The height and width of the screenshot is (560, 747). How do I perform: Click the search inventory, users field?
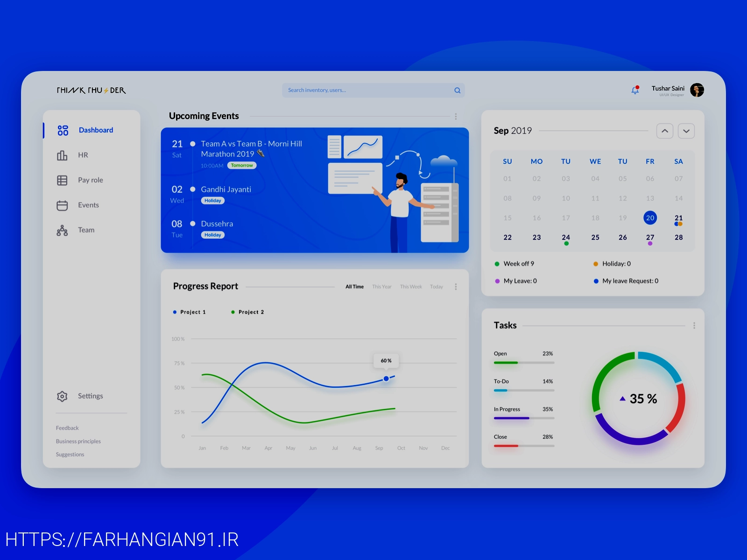[373, 91]
